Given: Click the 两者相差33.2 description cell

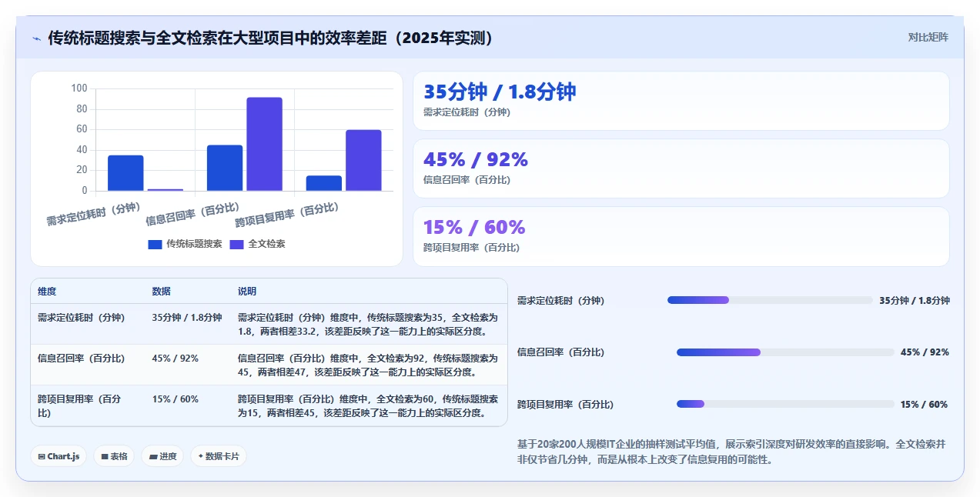Looking at the screenshot, I should [368, 325].
